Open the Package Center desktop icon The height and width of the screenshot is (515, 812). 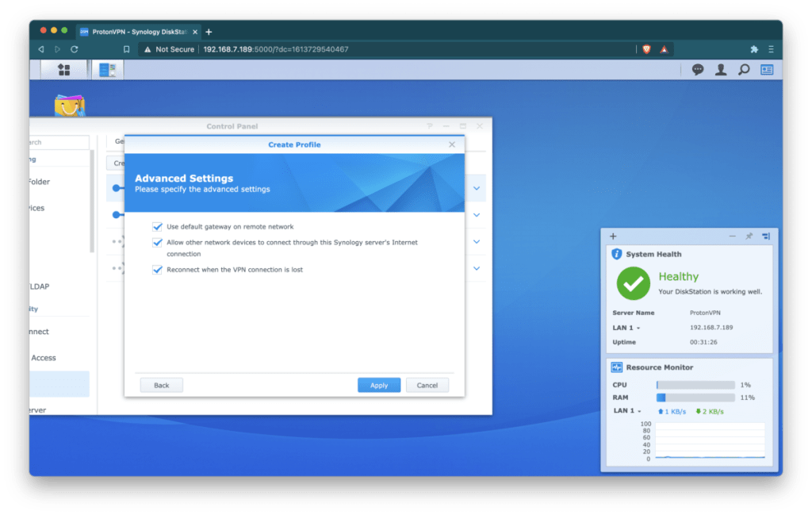pyautogui.click(x=70, y=106)
